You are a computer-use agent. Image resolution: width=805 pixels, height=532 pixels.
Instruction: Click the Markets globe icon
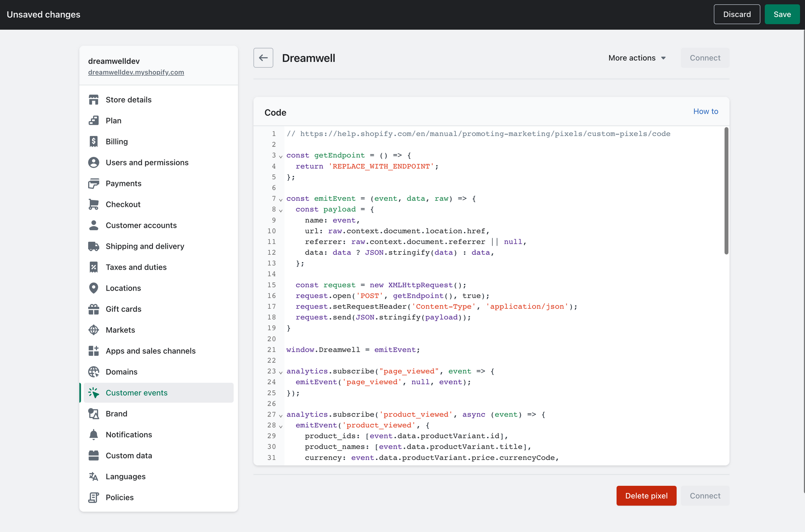[93, 330]
